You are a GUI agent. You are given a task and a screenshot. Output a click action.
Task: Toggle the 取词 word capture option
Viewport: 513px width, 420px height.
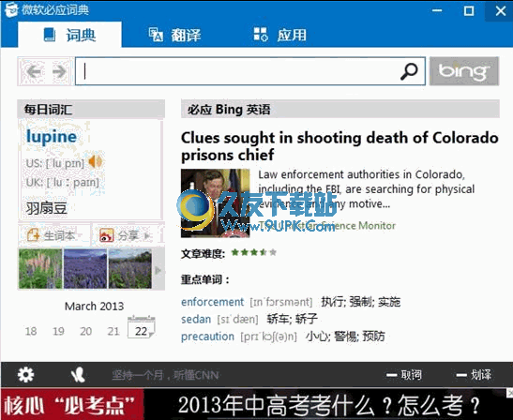pos(403,375)
